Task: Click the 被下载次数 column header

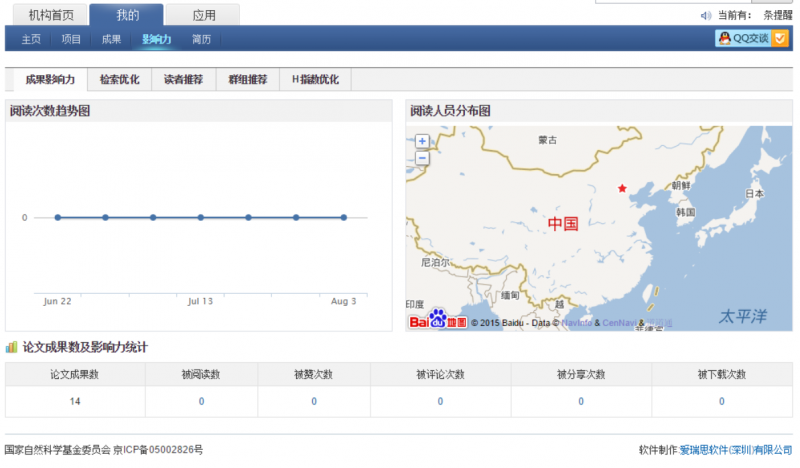Action: [x=721, y=375]
